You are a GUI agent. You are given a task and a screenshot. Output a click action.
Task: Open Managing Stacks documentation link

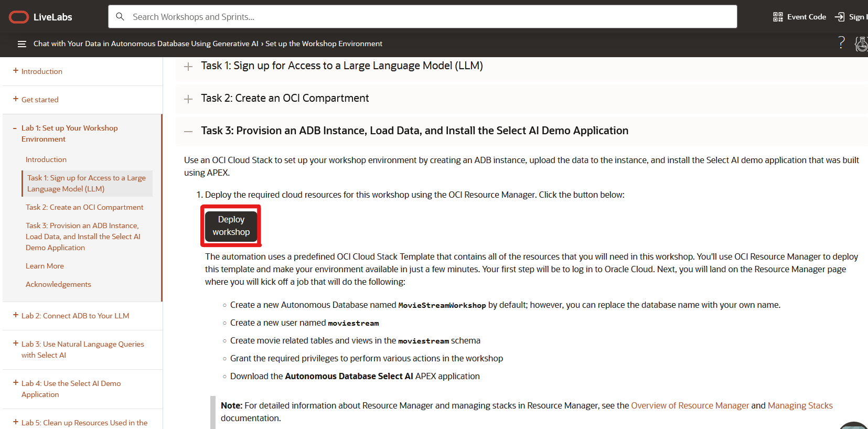point(800,405)
